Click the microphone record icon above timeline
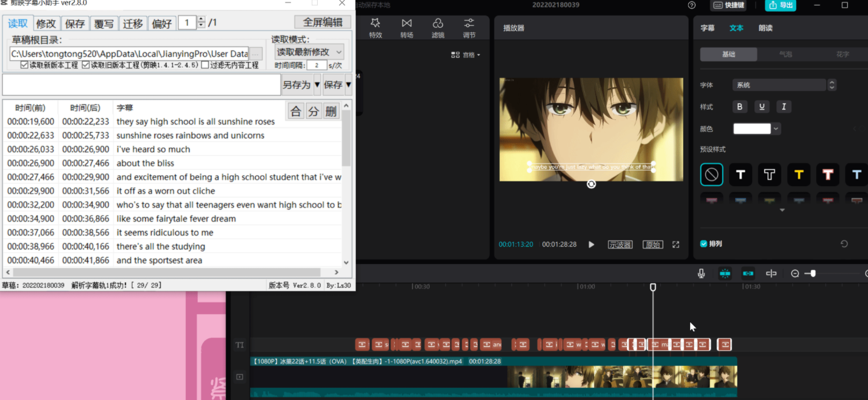The height and width of the screenshot is (400, 868). [x=701, y=274]
